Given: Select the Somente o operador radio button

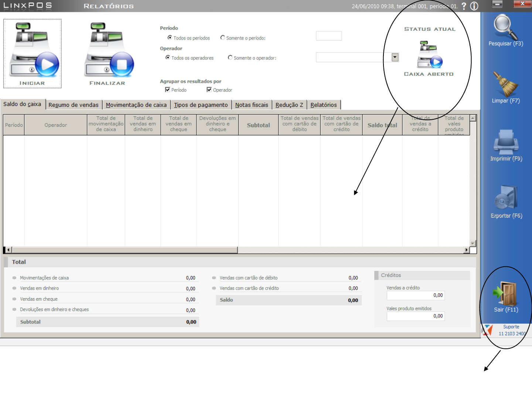Looking at the screenshot, I should [x=230, y=58].
